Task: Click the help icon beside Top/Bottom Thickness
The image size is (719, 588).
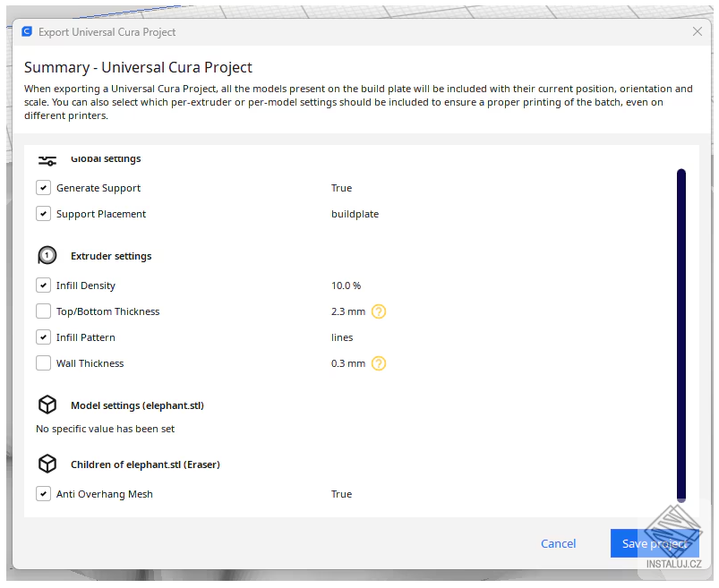Action: pos(379,311)
